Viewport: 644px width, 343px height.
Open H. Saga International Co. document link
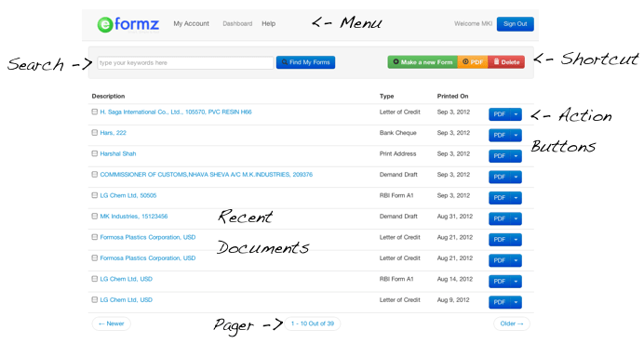pyautogui.click(x=176, y=112)
